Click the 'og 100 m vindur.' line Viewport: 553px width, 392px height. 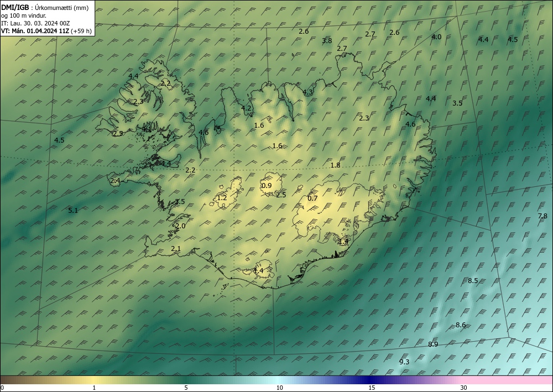pyautogui.click(x=24, y=15)
